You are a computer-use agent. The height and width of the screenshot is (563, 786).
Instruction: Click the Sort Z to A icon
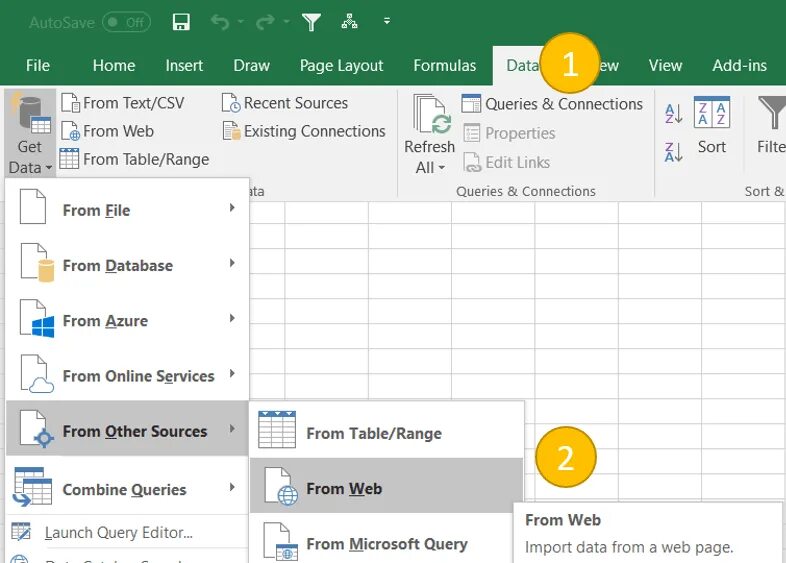tap(673, 152)
